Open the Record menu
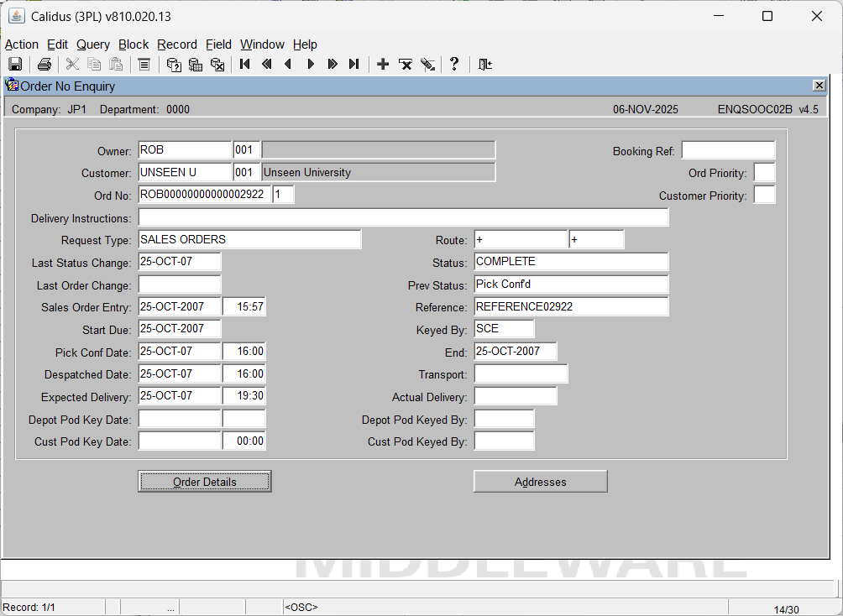The image size is (843, 616). click(177, 44)
